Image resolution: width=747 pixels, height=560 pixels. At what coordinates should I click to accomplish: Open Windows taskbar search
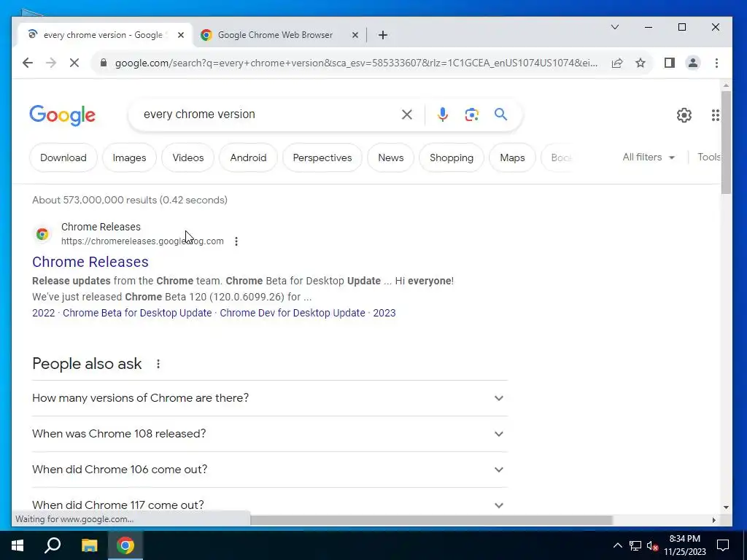[x=53, y=545]
